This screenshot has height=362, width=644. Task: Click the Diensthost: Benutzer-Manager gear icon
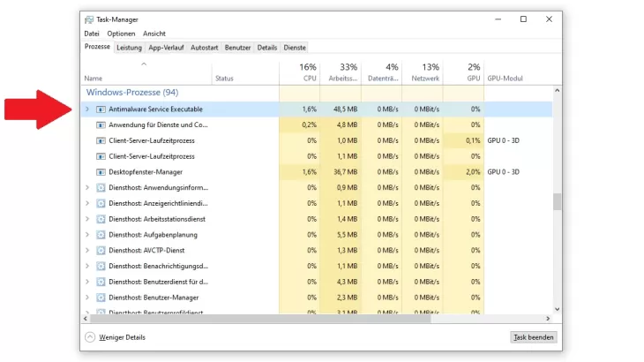100,298
